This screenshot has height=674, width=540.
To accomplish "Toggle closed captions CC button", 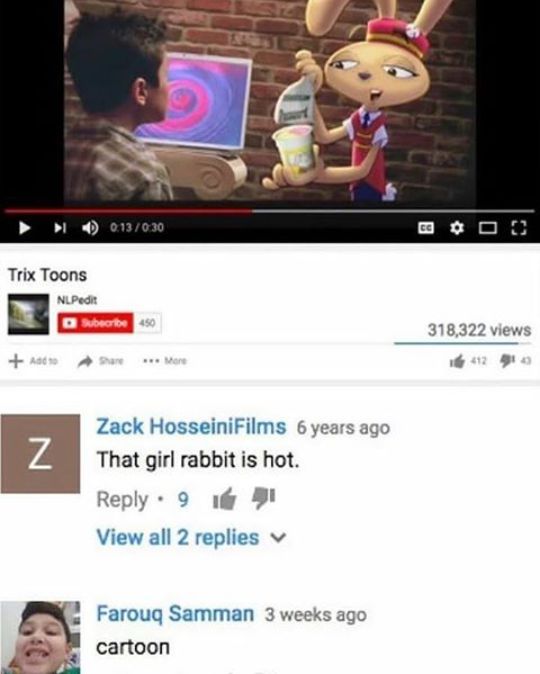I will (426, 228).
